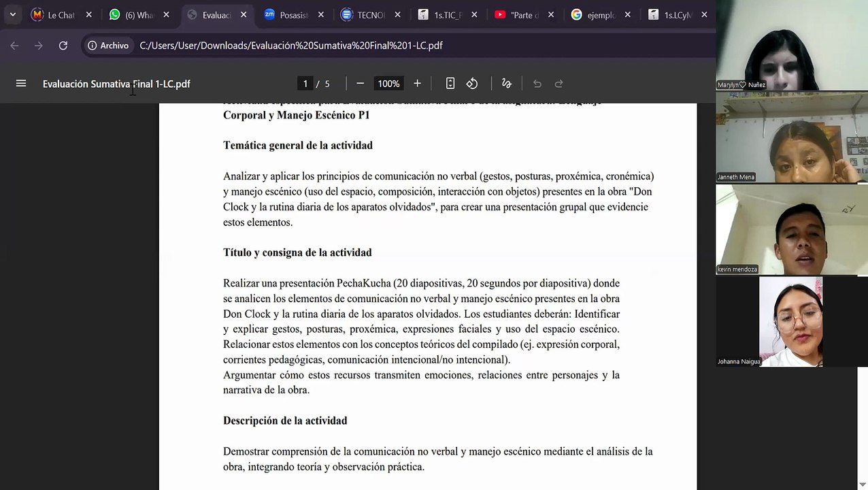This screenshot has height=490, width=868.
Task: Click the PDF title Evaluación Sumativa Final 1-LC.pdf
Action: [116, 84]
